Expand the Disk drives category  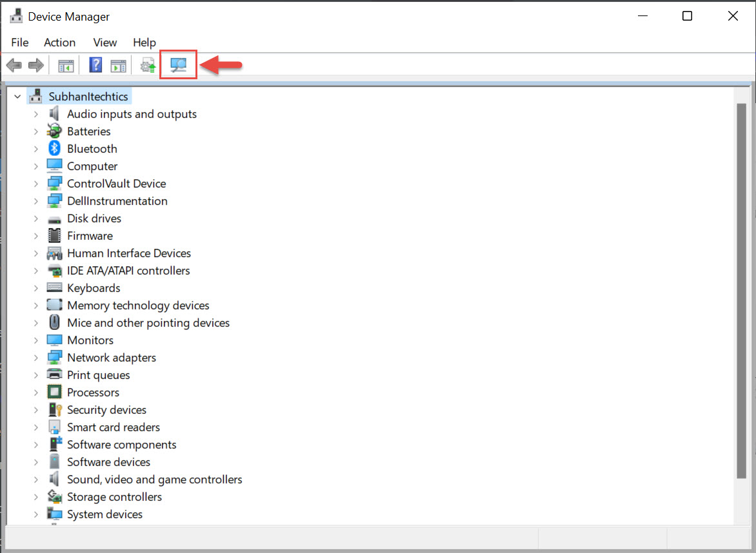point(36,218)
